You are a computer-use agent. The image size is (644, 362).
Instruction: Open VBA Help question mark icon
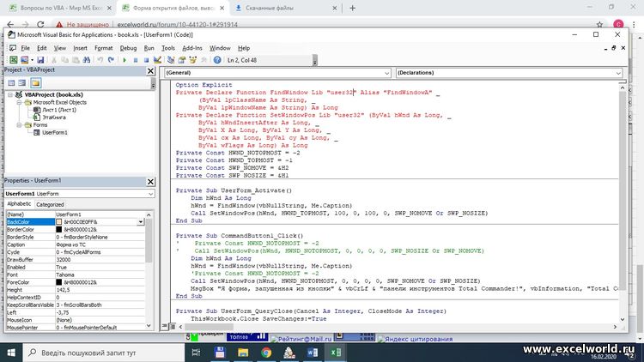(x=217, y=60)
